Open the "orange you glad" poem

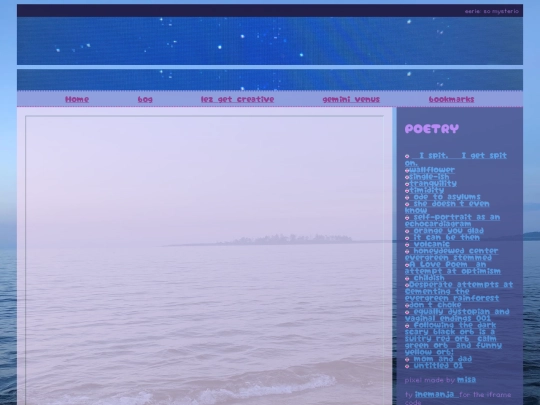point(448,230)
